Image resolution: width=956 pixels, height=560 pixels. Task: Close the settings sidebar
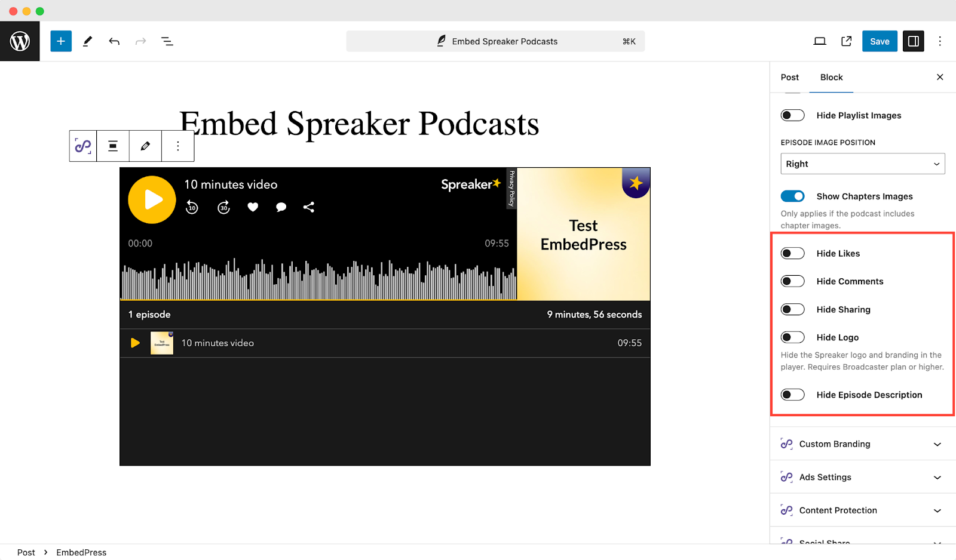pos(940,77)
